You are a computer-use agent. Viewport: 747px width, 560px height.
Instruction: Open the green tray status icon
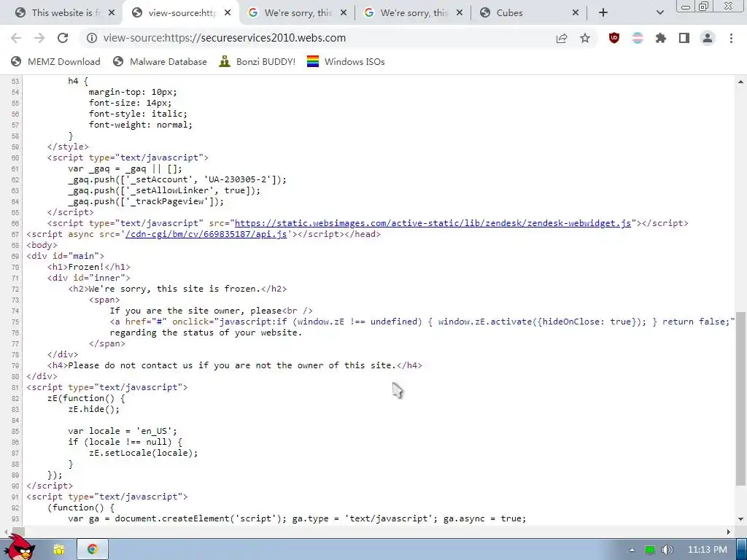pyautogui.click(x=649, y=550)
